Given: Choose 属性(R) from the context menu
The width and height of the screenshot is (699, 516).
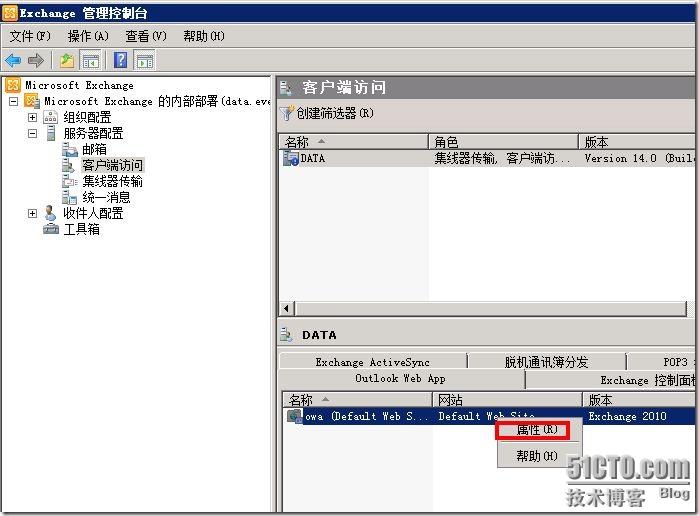Looking at the screenshot, I should pyautogui.click(x=536, y=430).
